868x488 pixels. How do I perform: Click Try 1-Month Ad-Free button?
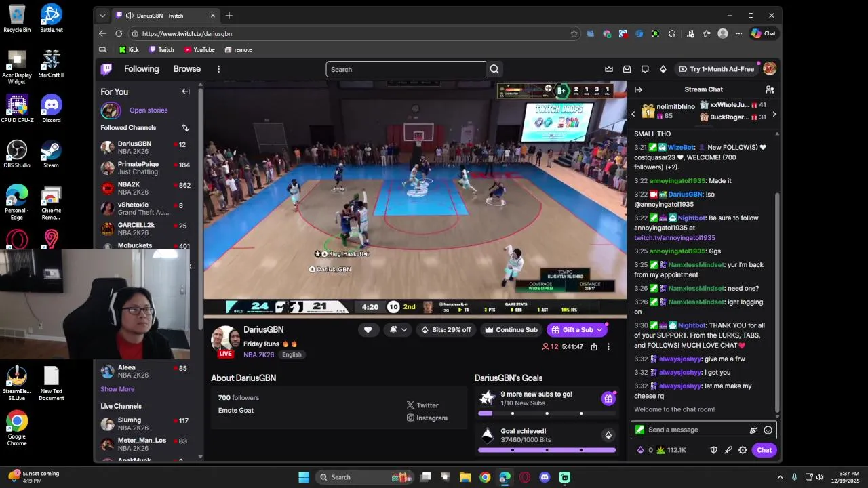[x=715, y=69]
